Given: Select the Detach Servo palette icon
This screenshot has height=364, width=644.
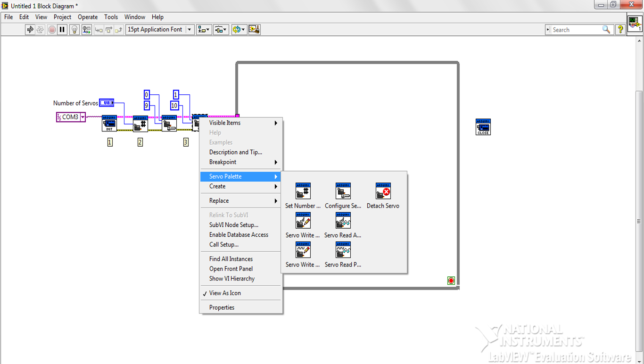Looking at the screenshot, I should pyautogui.click(x=382, y=191).
